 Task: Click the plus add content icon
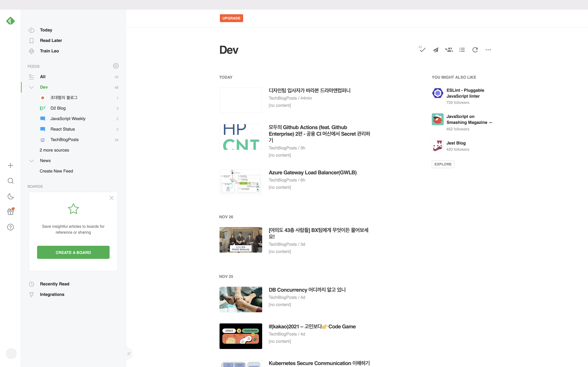(x=10, y=165)
